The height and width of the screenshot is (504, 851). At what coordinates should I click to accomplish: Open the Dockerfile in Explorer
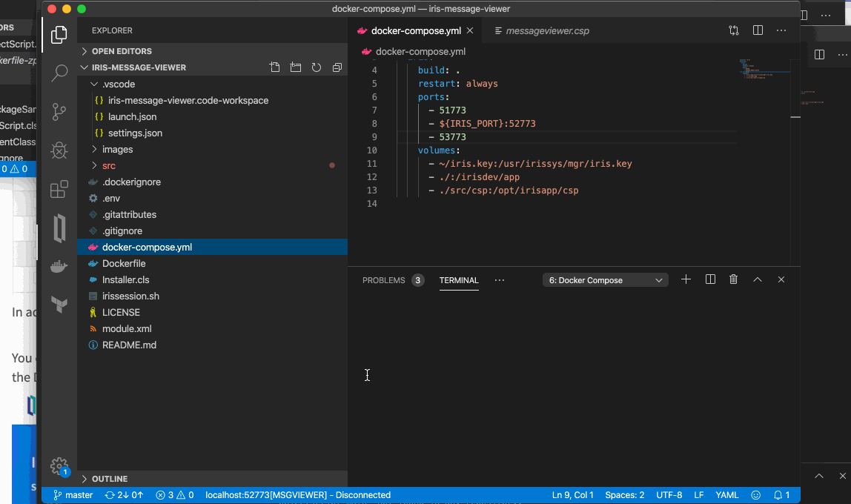[x=212, y=263]
